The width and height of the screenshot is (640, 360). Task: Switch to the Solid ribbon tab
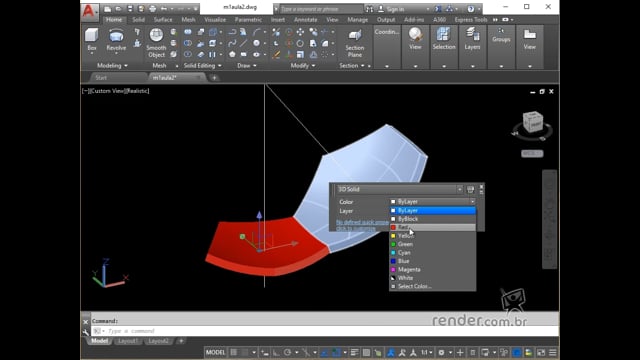coord(138,20)
